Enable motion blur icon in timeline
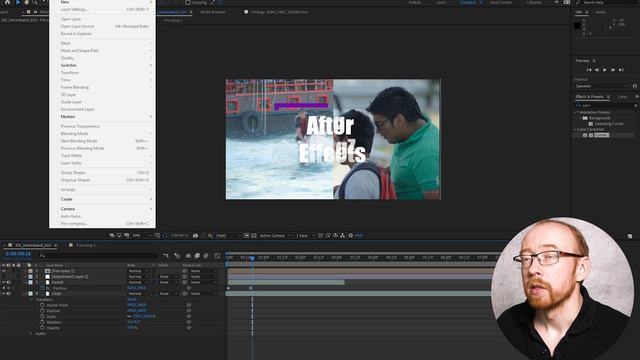The height and width of the screenshot is (360, 640). [x=206, y=256]
